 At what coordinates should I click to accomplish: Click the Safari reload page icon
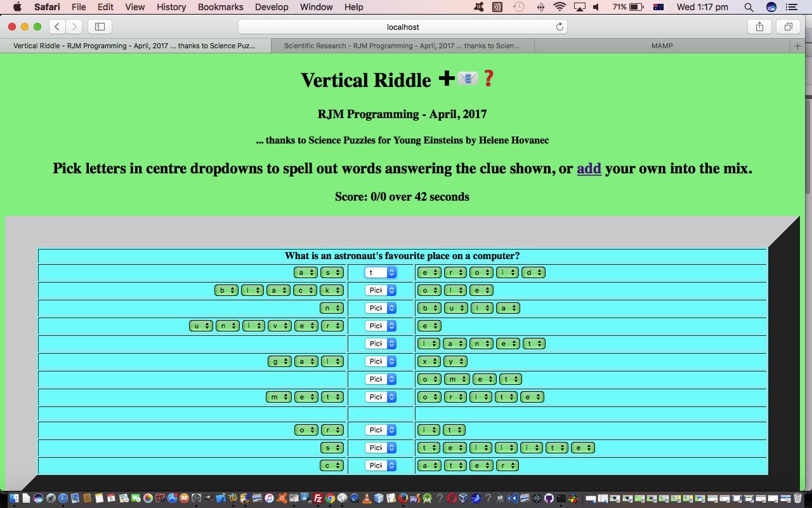(560, 27)
